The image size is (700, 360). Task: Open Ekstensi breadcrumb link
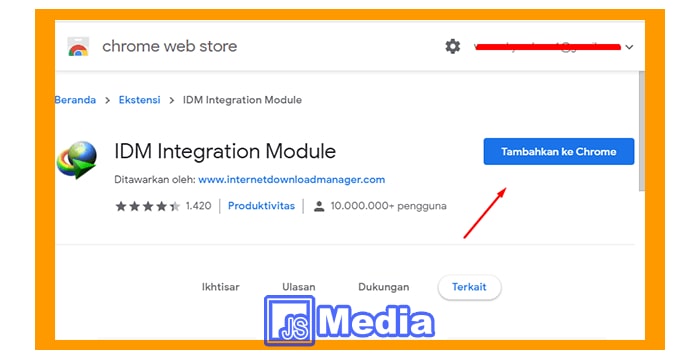(139, 100)
